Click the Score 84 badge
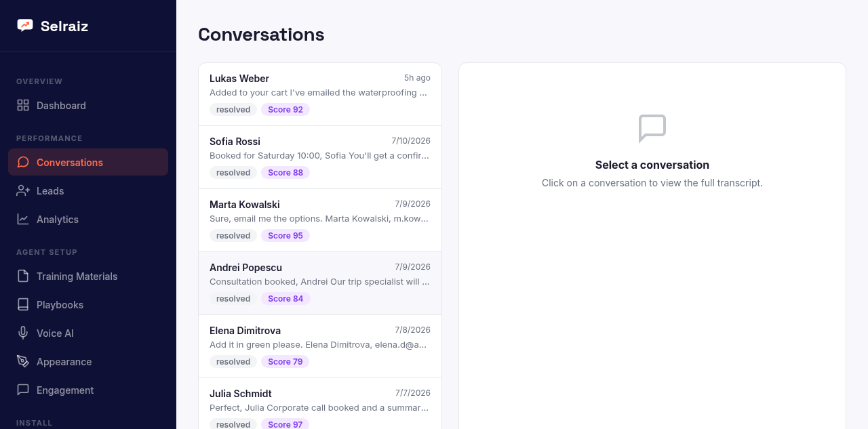Screen dimensions: 868x429 coord(285,298)
